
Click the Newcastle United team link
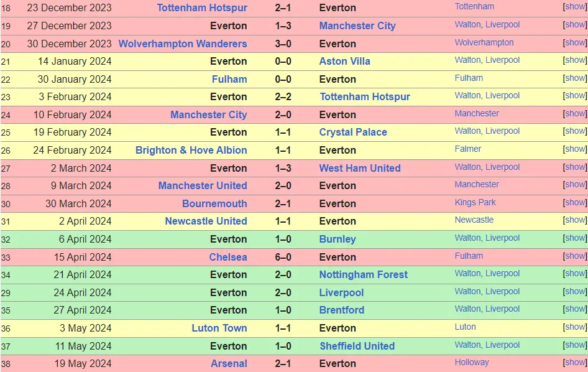click(x=206, y=221)
